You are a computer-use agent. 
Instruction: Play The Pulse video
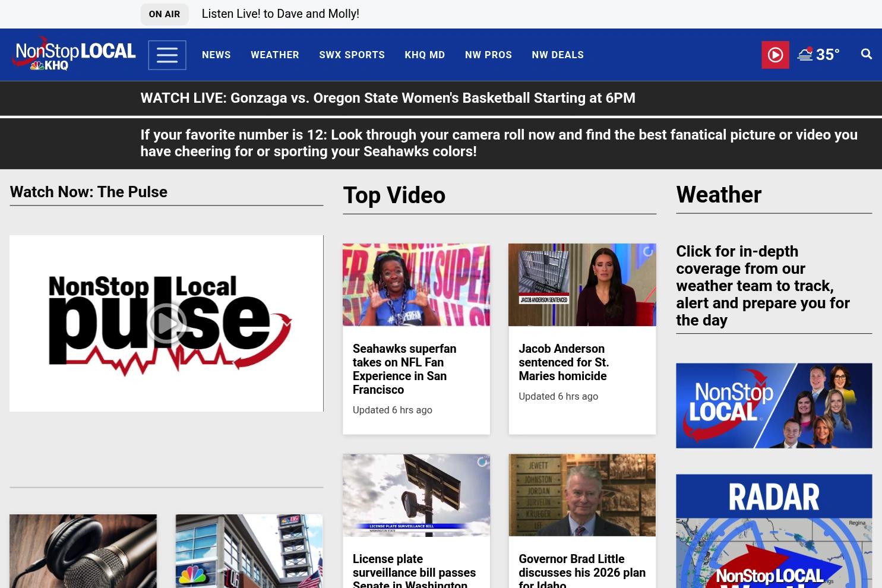(166, 323)
